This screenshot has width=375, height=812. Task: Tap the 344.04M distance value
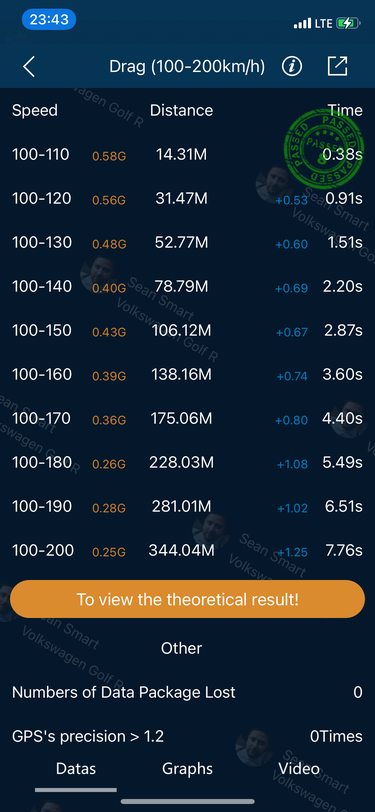tap(181, 550)
